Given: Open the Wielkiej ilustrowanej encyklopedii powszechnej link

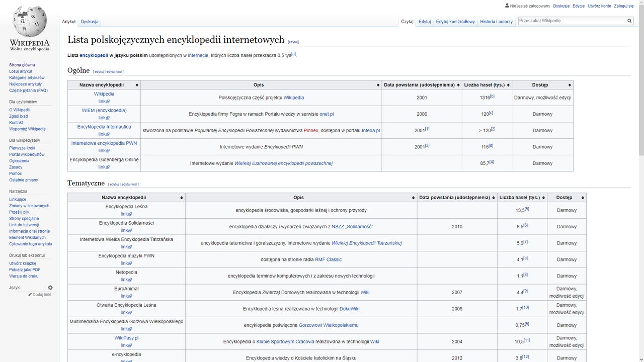Looking at the screenshot, I should click(284, 163).
